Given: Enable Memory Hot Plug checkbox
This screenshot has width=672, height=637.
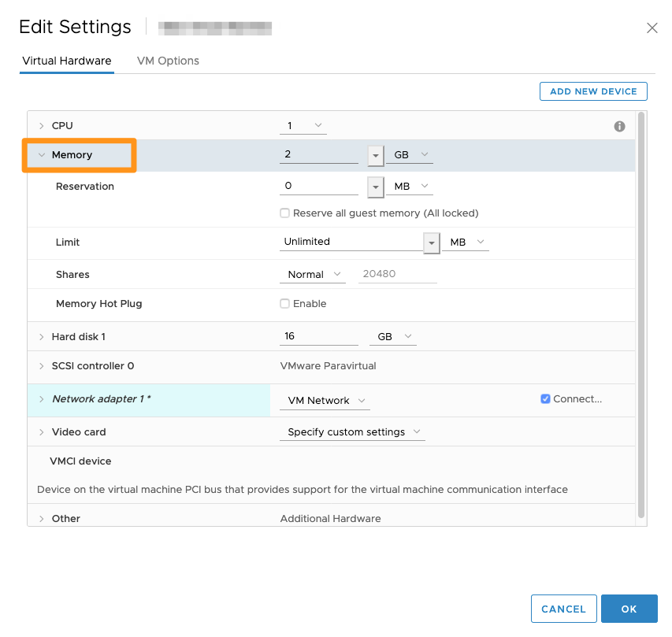Looking at the screenshot, I should click(285, 304).
